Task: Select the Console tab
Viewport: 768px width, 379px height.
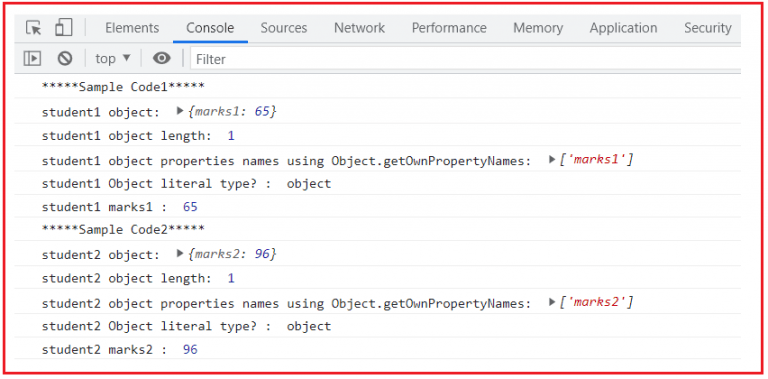Action: coord(210,28)
